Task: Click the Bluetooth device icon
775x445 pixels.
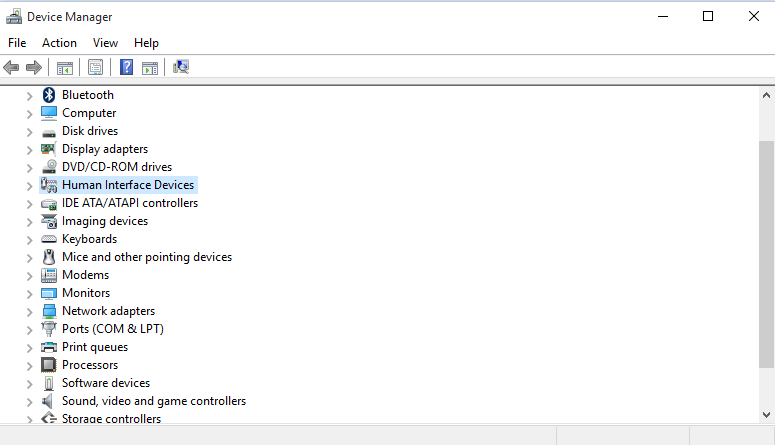Action: pos(48,95)
